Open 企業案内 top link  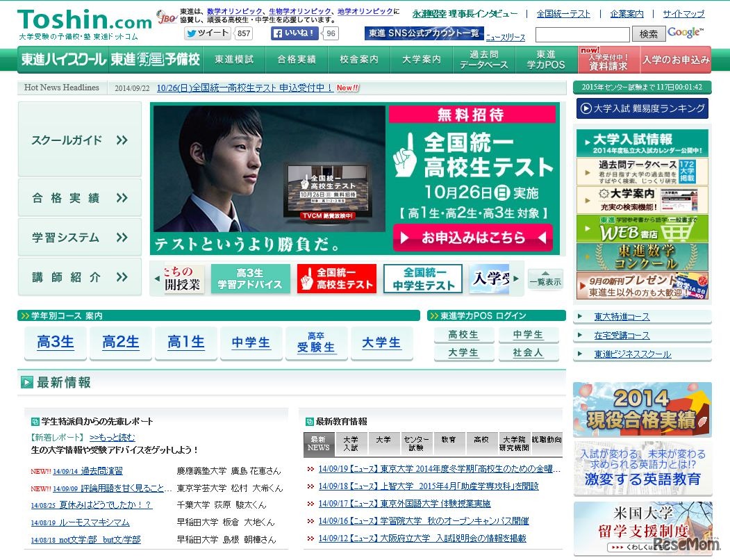627,14
